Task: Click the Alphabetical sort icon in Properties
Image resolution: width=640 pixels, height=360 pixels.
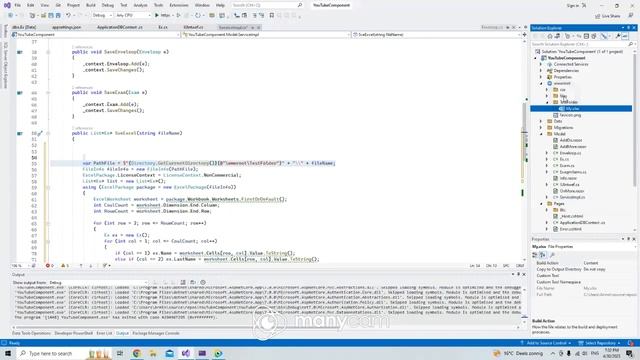Action: tap(542, 255)
